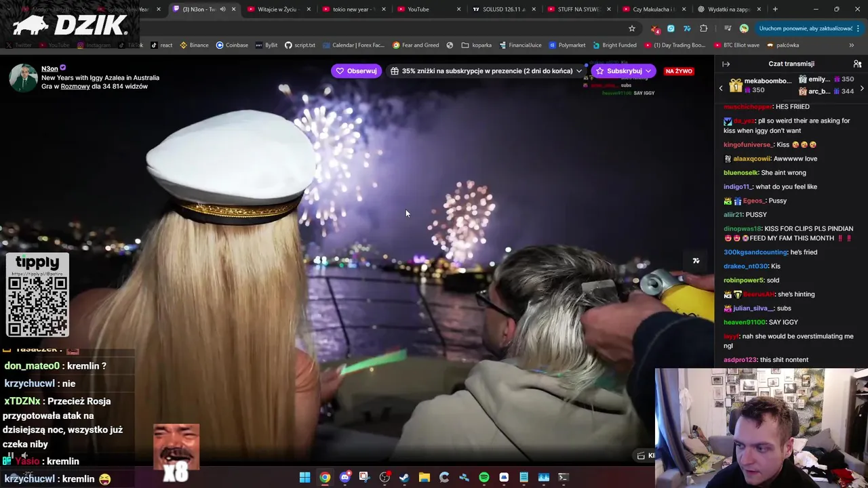Image resolution: width=868 pixels, height=488 pixels.
Task: Click username heaven91100 in chat
Action: (x=745, y=322)
